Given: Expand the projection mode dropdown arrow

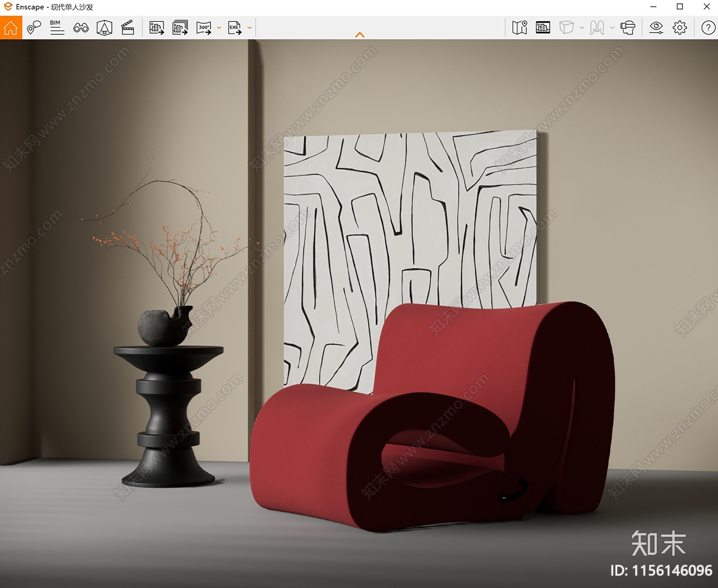Looking at the screenshot, I should (x=582, y=28).
